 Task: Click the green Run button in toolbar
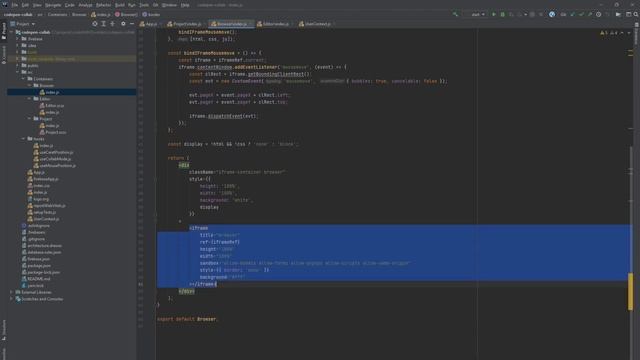[494, 14]
